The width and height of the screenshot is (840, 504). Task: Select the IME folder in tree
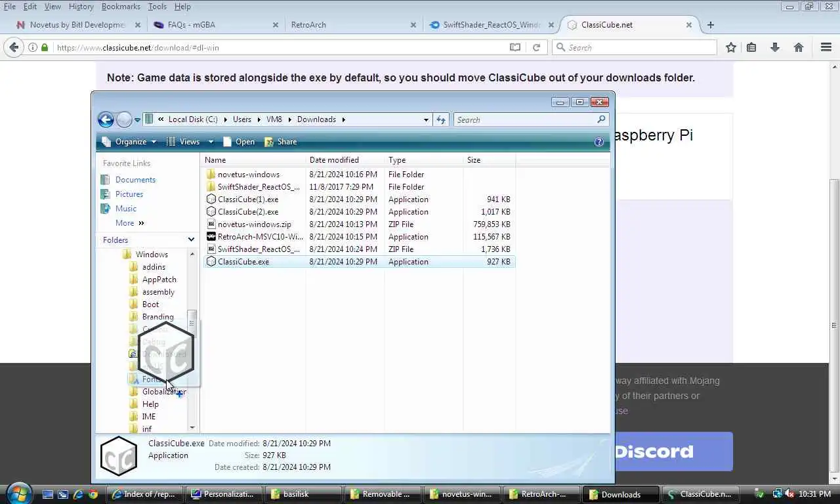[149, 417]
